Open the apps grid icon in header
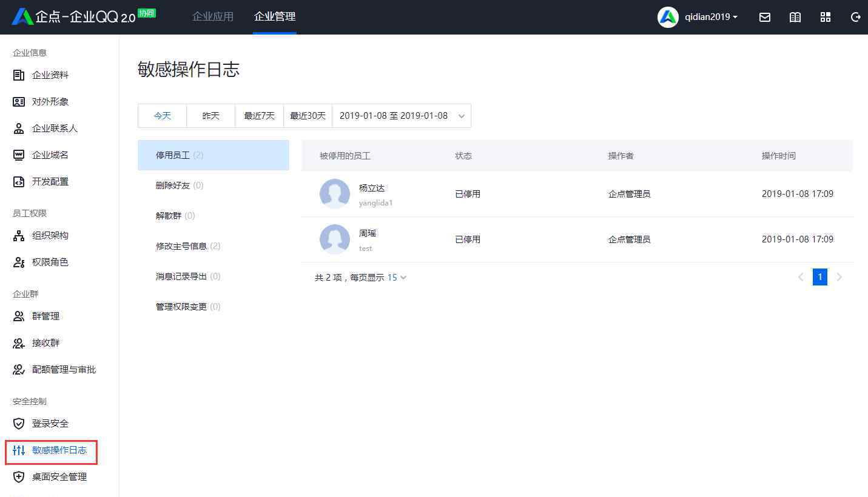Screen dimensions: 868x497 [x=826, y=18]
